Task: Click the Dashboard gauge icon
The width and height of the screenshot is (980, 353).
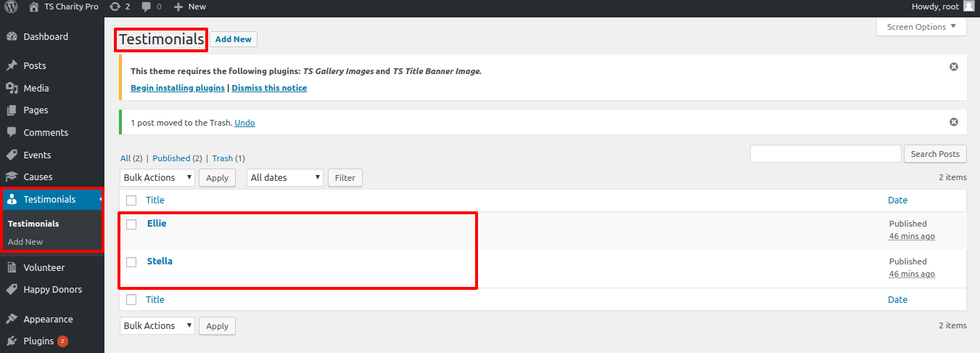Action: coord(12,36)
